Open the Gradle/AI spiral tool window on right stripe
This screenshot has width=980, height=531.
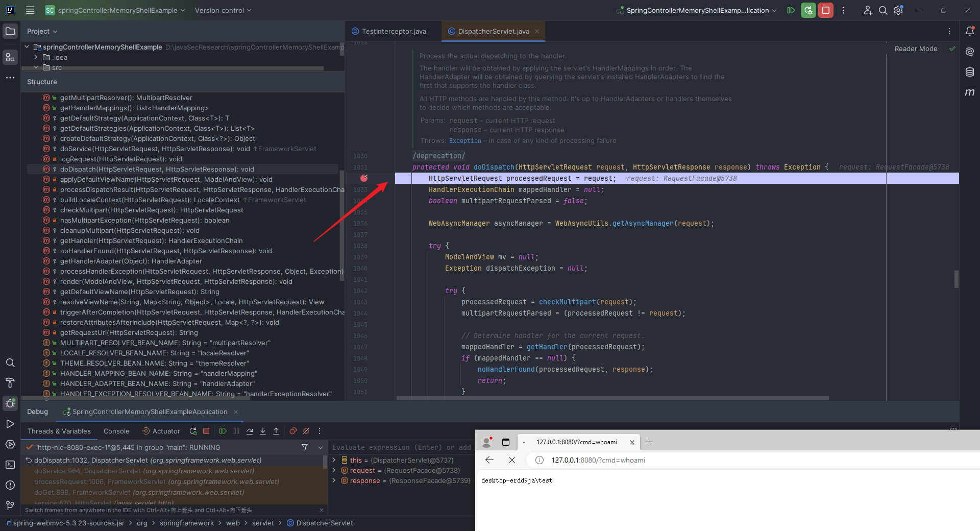(970, 52)
